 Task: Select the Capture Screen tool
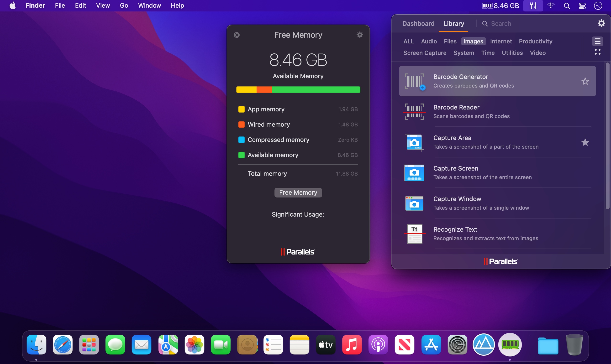pyautogui.click(x=497, y=172)
